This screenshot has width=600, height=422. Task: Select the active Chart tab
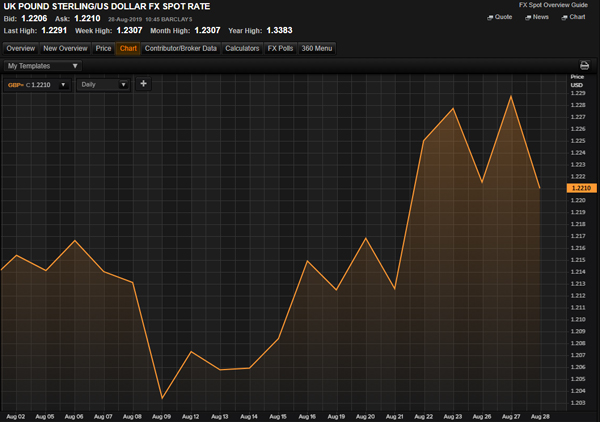click(128, 48)
